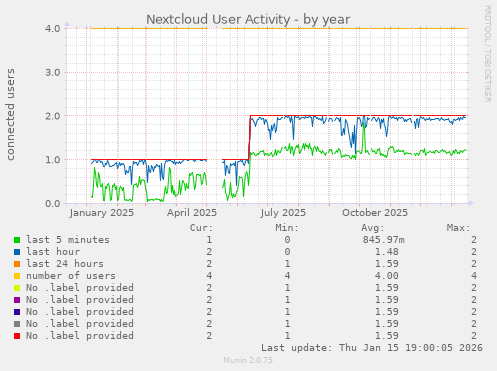Image resolution: width=497 pixels, height=371 pixels.
Task: Click the Min value '0' in 'last 5 minutes' row
Action: pyautogui.click(x=287, y=240)
